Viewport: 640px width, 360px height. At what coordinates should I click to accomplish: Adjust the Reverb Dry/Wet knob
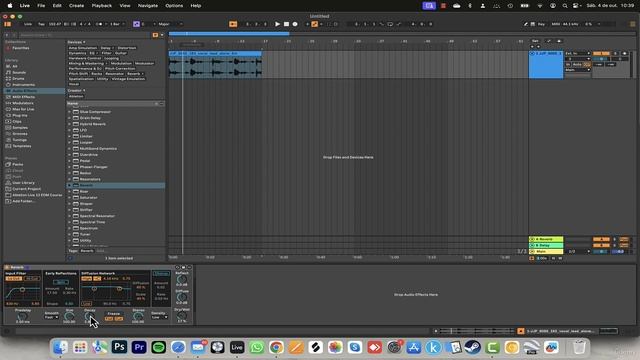point(182,316)
